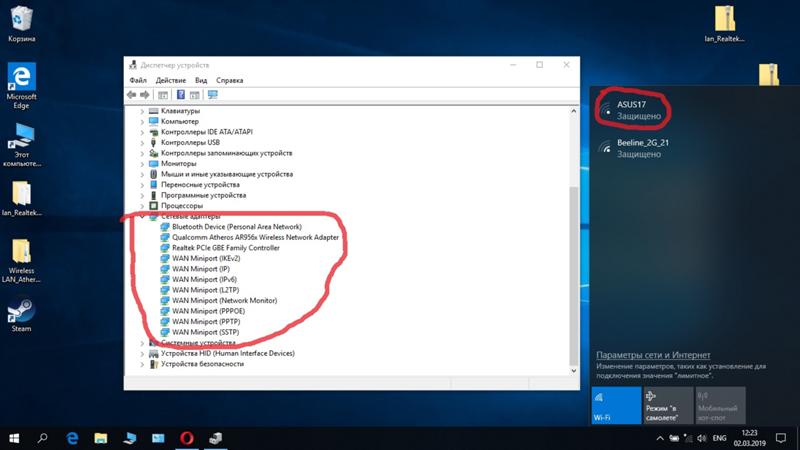Click the Device Manager taskbar icon
The image size is (800, 450).
pos(215,438)
